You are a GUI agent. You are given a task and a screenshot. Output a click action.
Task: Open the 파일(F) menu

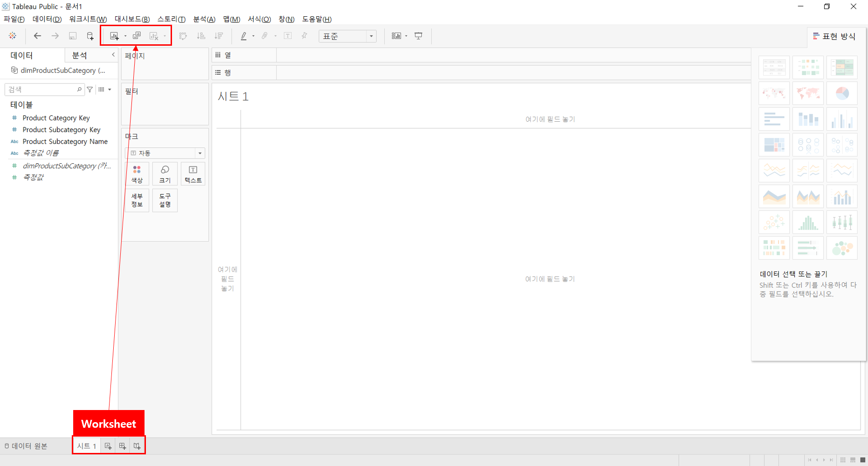click(x=14, y=19)
